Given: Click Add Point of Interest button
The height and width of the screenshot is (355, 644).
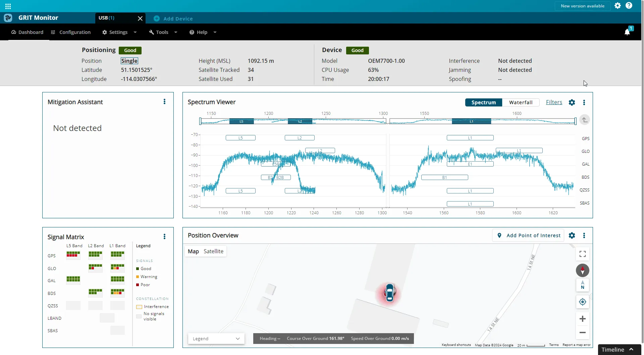Looking at the screenshot, I should pyautogui.click(x=528, y=235).
